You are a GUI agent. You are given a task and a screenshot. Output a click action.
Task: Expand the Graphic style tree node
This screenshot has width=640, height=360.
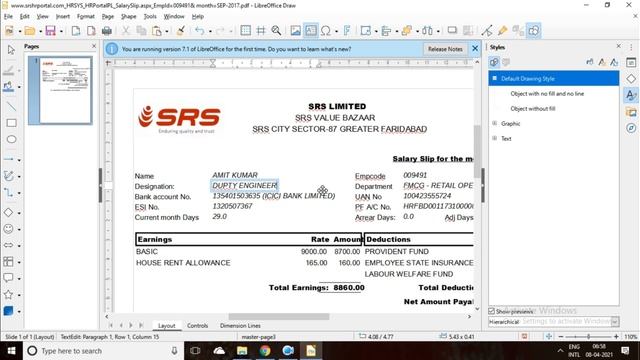(x=495, y=123)
